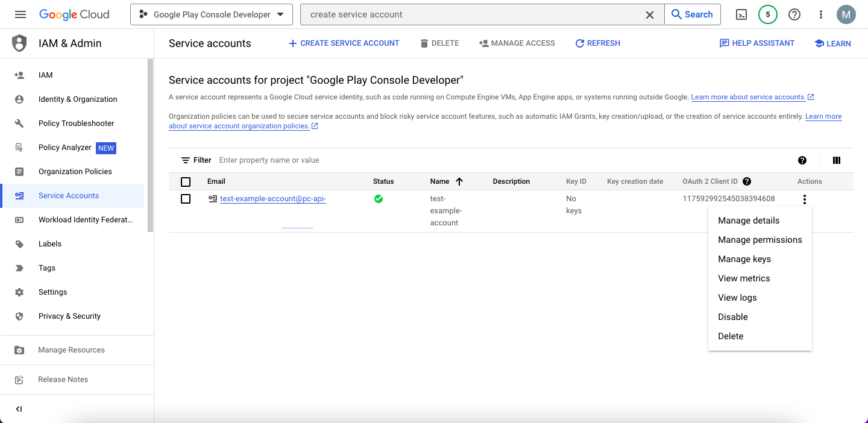
Task: Open the help question mark icon
Action: pos(794,14)
